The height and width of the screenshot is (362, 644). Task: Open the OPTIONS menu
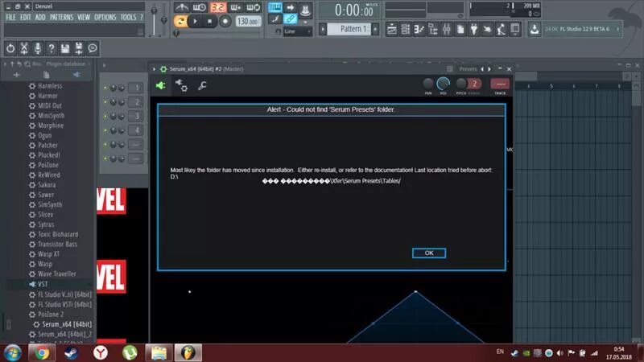(x=105, y=17)
